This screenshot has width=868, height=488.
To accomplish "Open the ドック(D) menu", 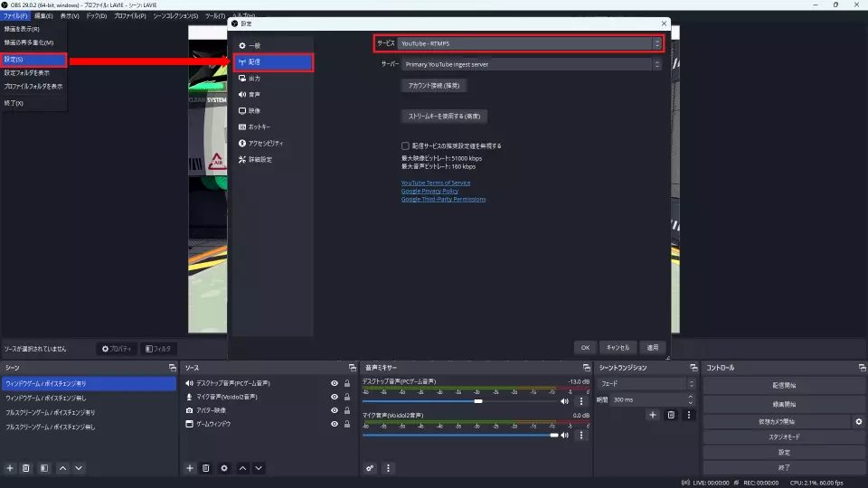I will 97,16.
